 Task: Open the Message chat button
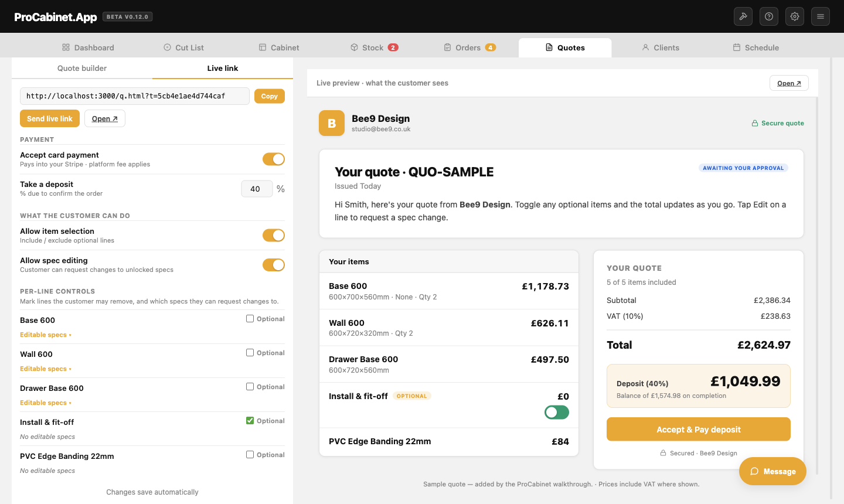point(772,471)
